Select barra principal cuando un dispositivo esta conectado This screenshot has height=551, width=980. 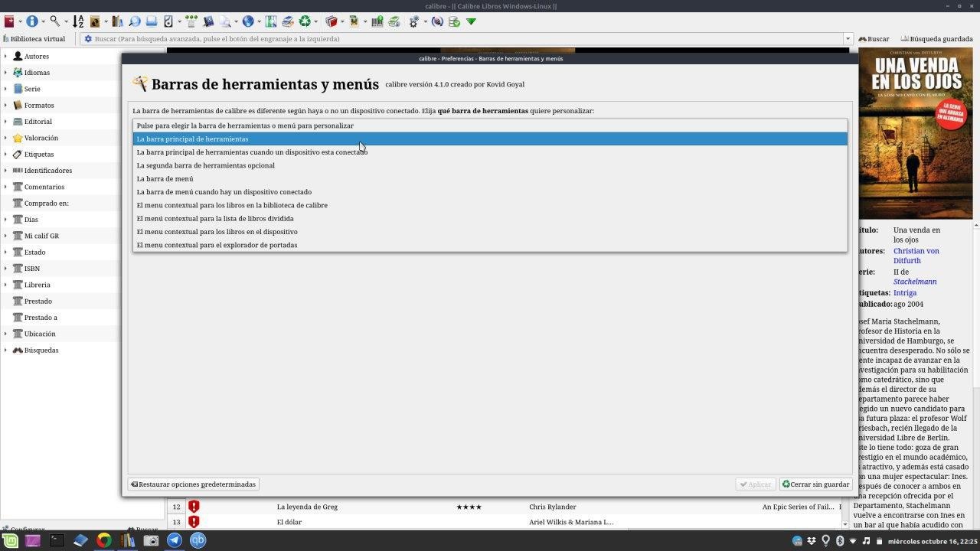[490, 152]
